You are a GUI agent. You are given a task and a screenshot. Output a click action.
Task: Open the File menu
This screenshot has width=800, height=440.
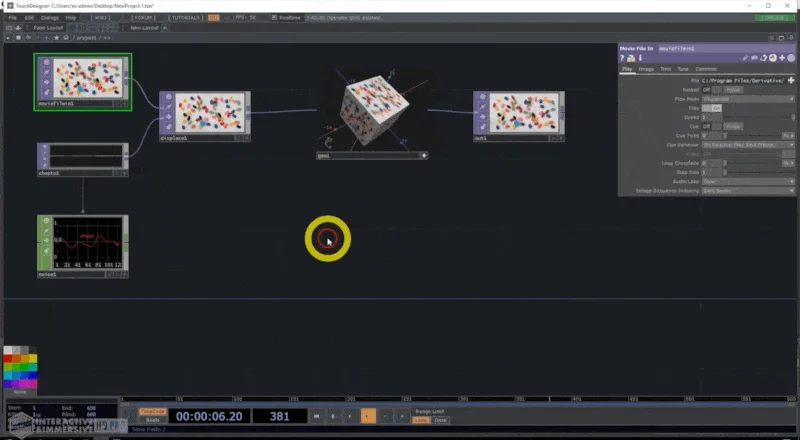(x=12, y=17)
